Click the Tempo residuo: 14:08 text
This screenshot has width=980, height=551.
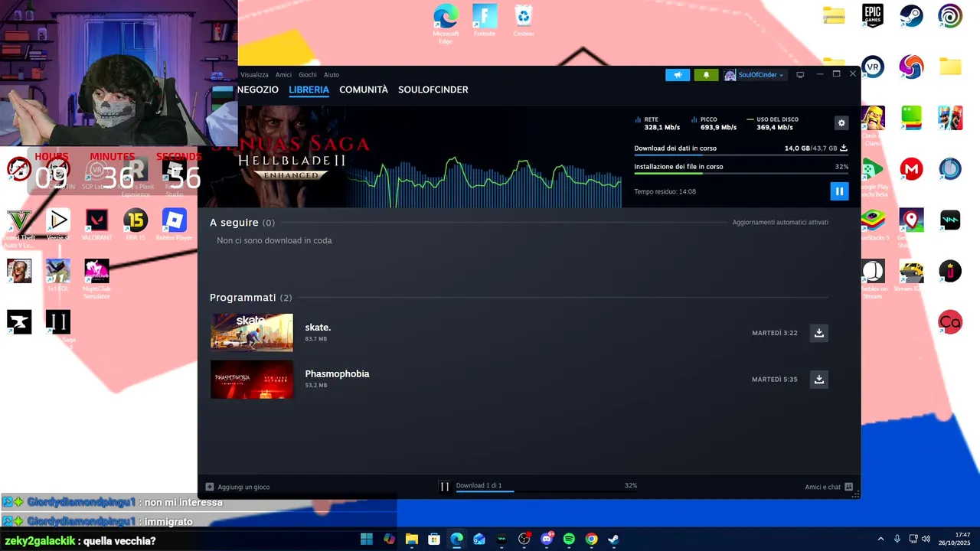[x=665, y=192]
